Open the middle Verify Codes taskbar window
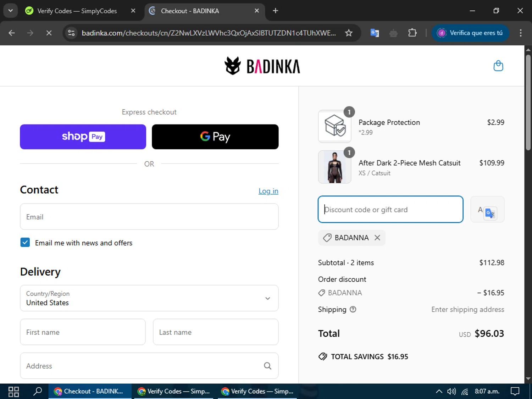 (174, 392)
